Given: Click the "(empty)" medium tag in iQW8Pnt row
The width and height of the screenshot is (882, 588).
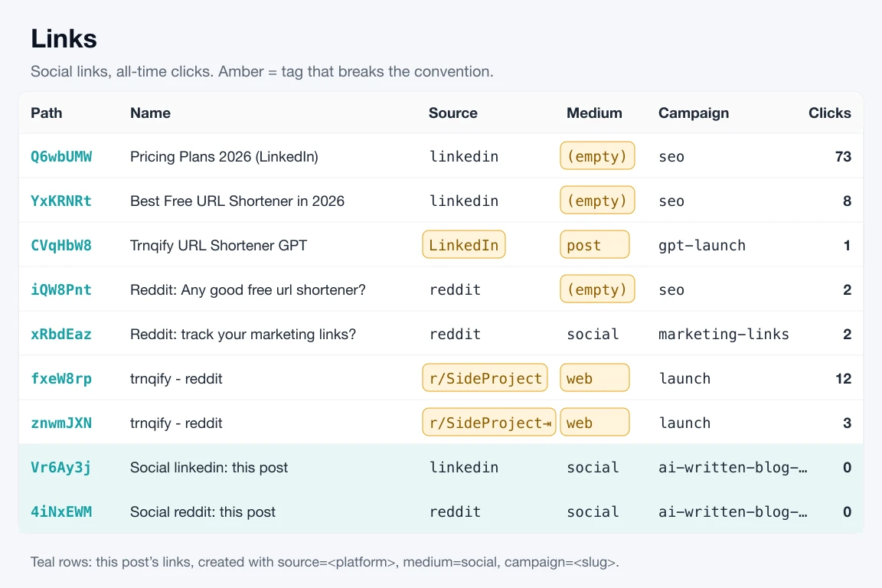Looking at the screenshot, I should pyautogui.click(x=597, y=289).
